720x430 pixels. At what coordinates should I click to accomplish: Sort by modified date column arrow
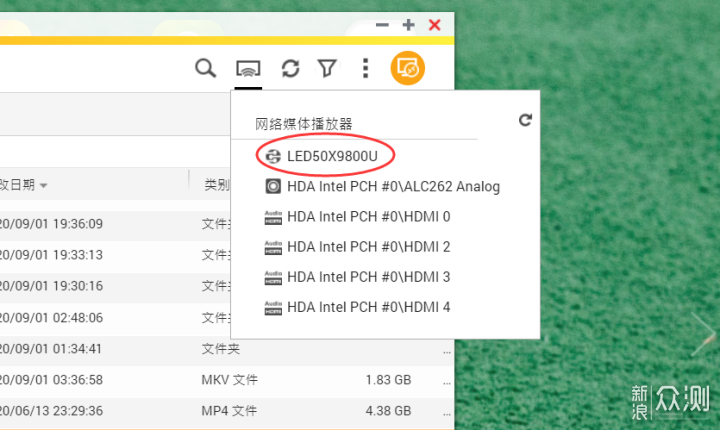[x=44, y=186]
